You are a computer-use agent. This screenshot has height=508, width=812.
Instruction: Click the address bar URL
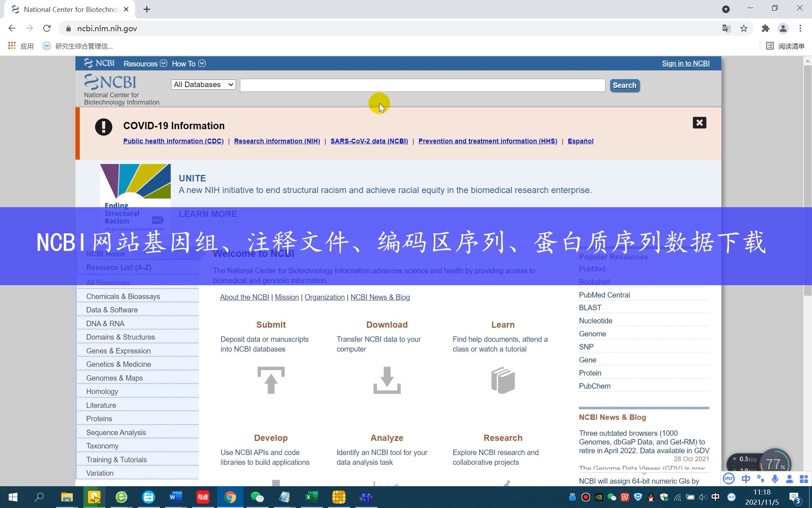point(107,28)
